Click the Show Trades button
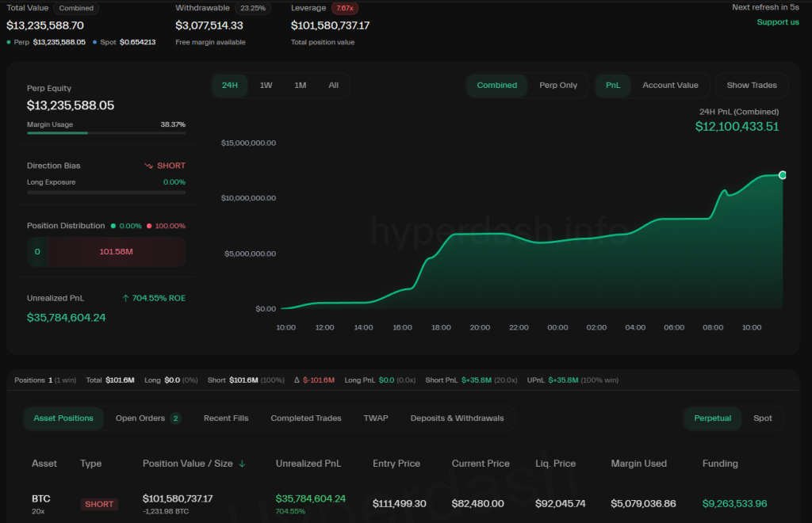The width and height of the screenshot is (812, 523). click(751, 85)
